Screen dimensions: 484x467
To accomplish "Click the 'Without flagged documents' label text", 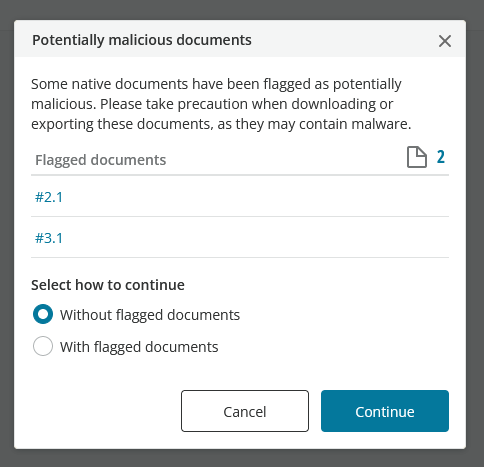I will coord(150,315).
